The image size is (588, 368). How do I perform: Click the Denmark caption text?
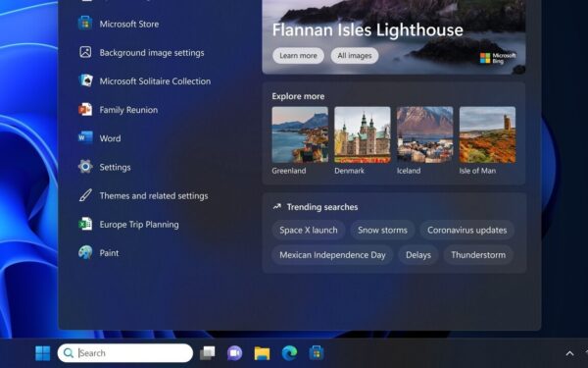coord(349,171)
